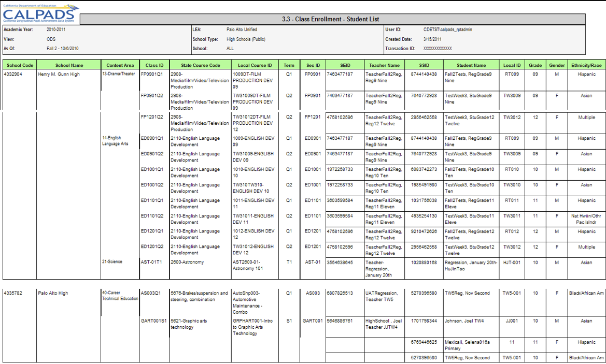
Task: Select class ID GART001S1
Action: 154,321
